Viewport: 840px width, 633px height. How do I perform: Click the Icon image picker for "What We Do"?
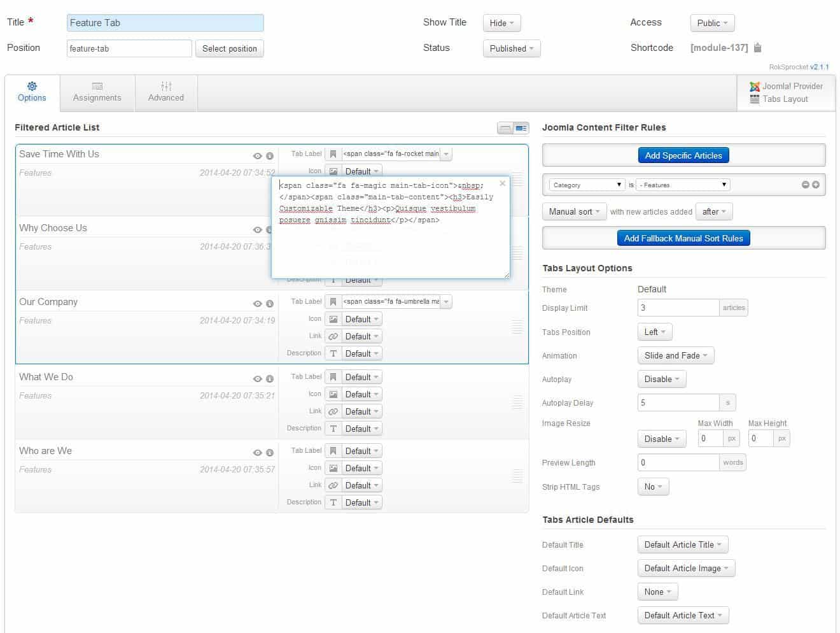332,394
